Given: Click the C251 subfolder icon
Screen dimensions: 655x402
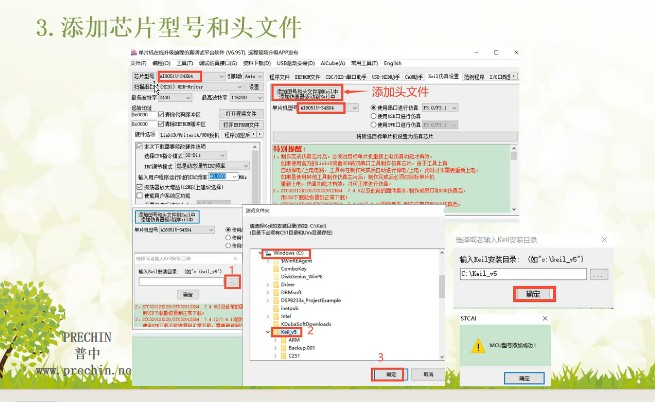Looking at the screenshot, I should point(284,356).
